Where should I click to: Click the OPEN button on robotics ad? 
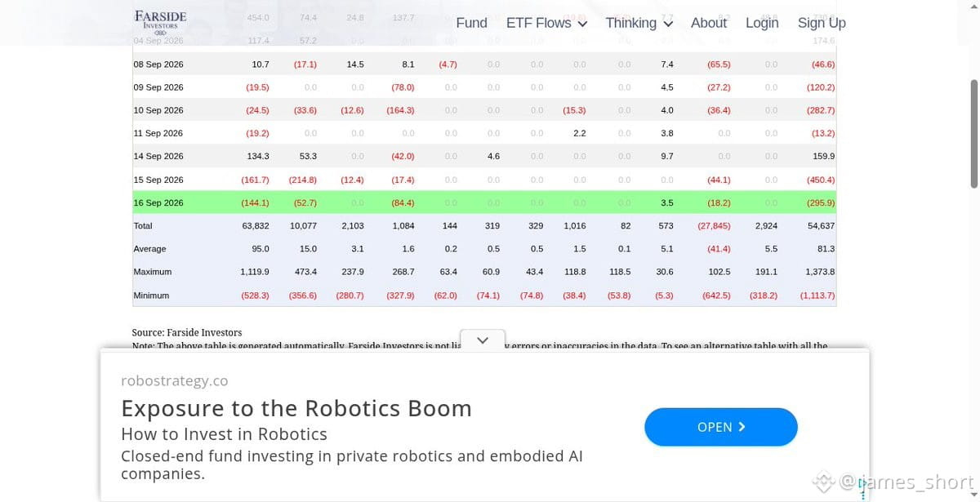pos(721,427)
